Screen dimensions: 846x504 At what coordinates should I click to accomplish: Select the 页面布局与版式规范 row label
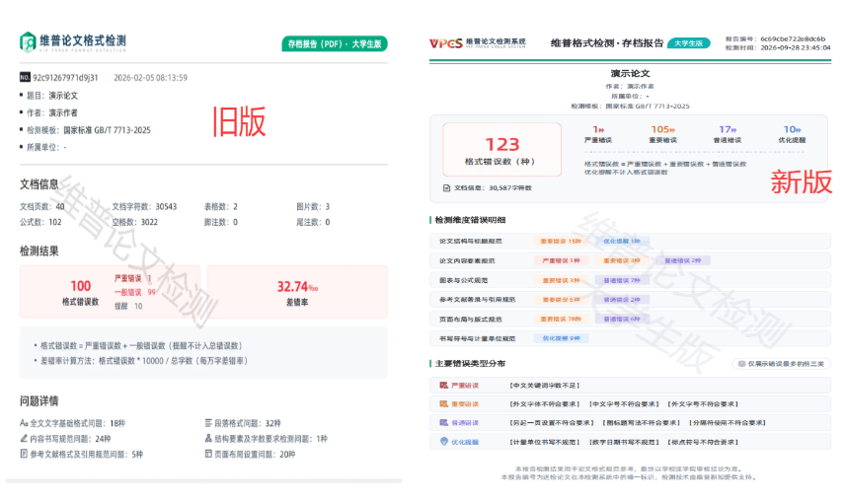click(x=471, y=320)
